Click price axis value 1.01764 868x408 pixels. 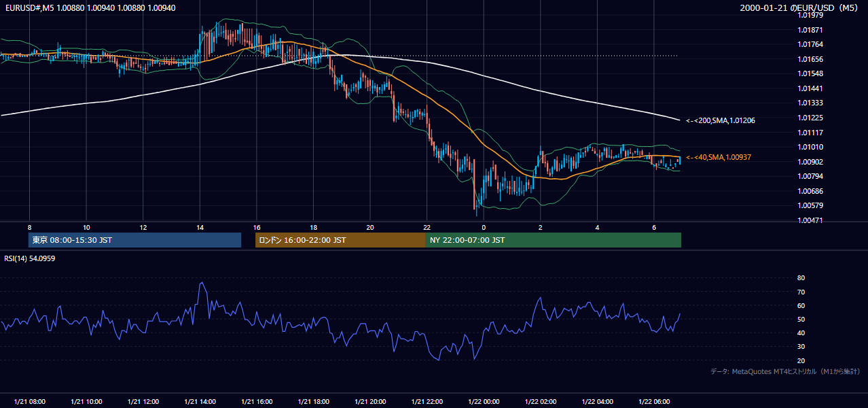(810, 44)
